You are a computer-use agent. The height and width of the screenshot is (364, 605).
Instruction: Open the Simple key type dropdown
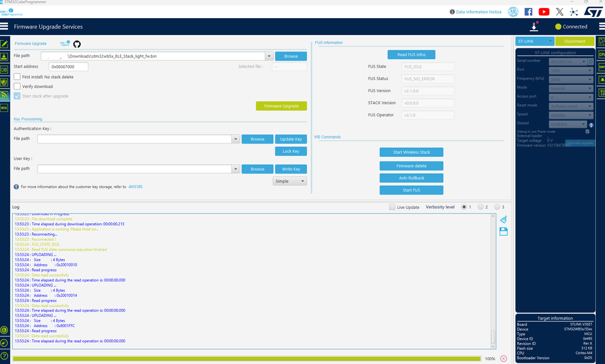click(289, 181)
